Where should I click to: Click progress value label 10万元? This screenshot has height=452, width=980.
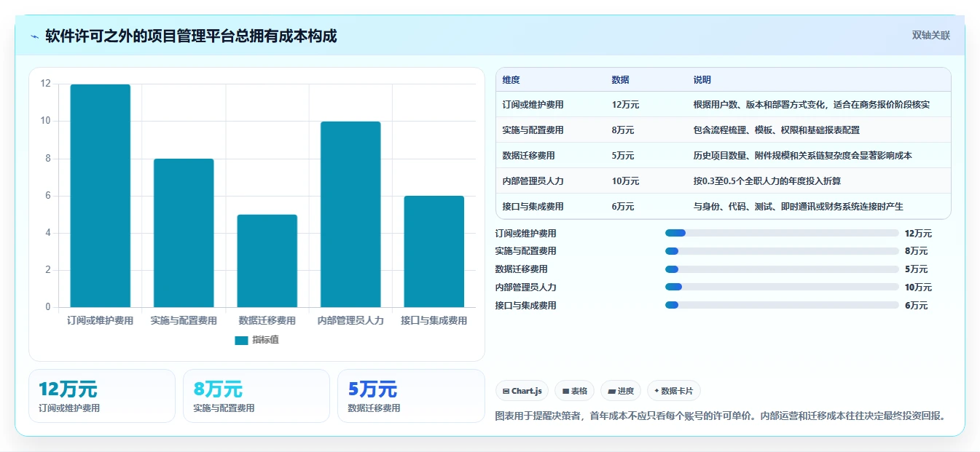pyautogui.click(x=918, y=288)
